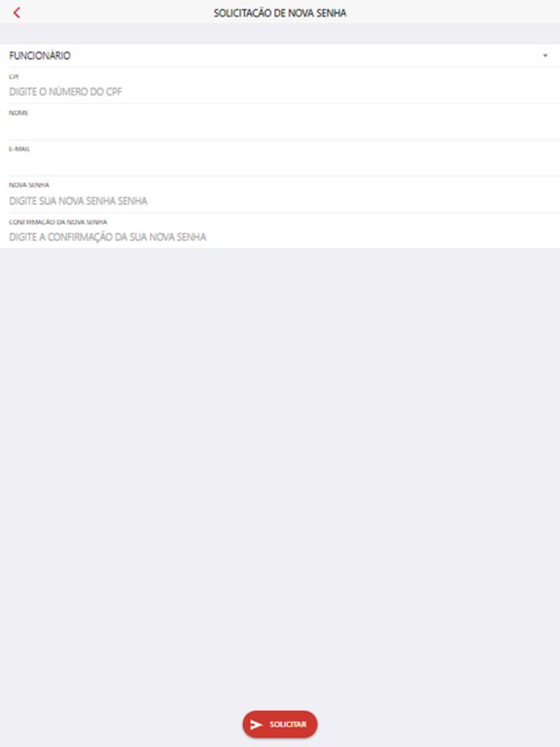Click the paper plane send icon
Viewport: 560px width, 747px height.
click(x=257, y=725)
